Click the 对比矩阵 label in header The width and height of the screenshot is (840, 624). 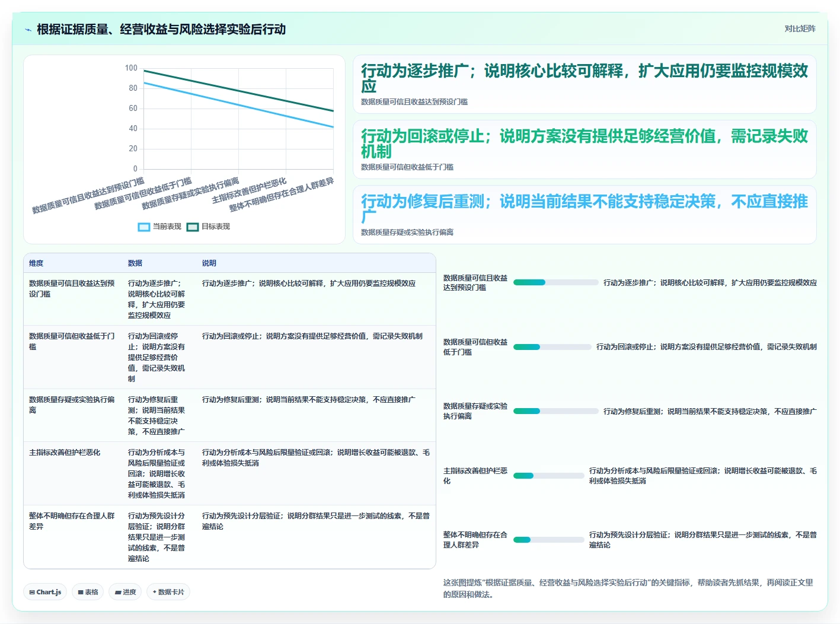[x=800, y=28]
